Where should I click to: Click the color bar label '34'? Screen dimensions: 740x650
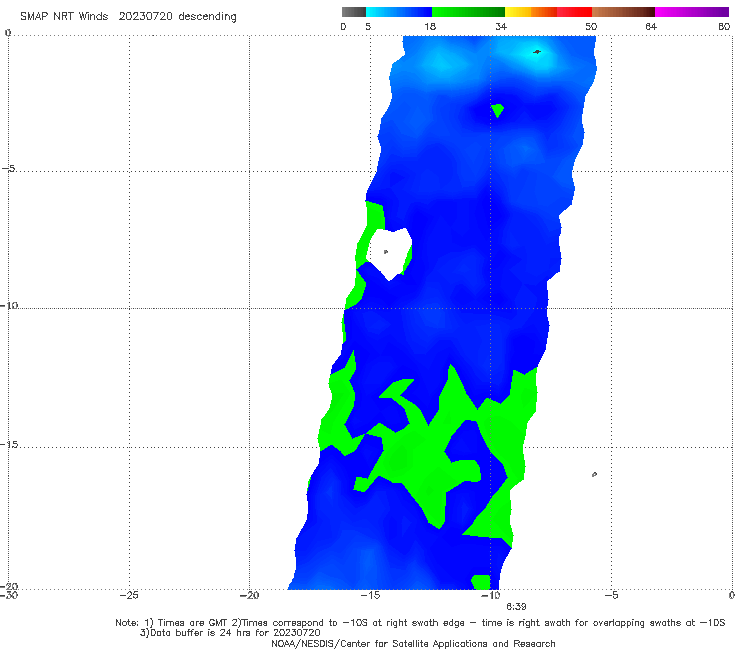click(501, 26)
